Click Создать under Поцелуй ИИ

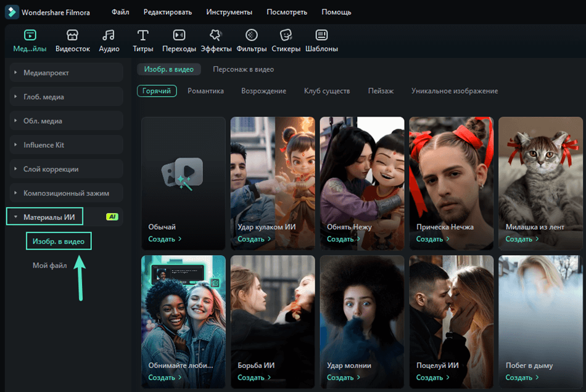(x=433, y=377)
